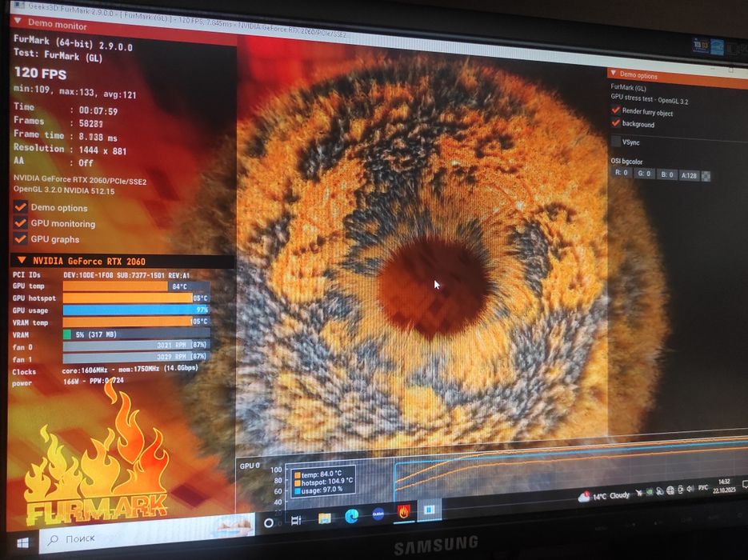Click the '120 FPS' readout
This screenshot has width=748, height=560.
point(41,73)
